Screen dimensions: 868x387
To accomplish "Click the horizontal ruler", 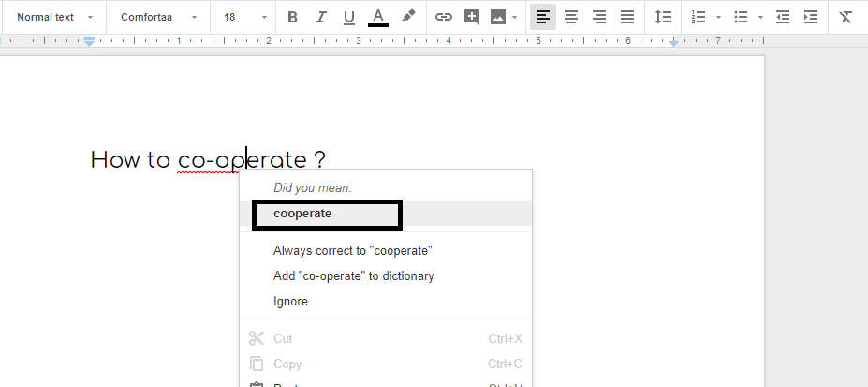I will [x=382, y=41].
